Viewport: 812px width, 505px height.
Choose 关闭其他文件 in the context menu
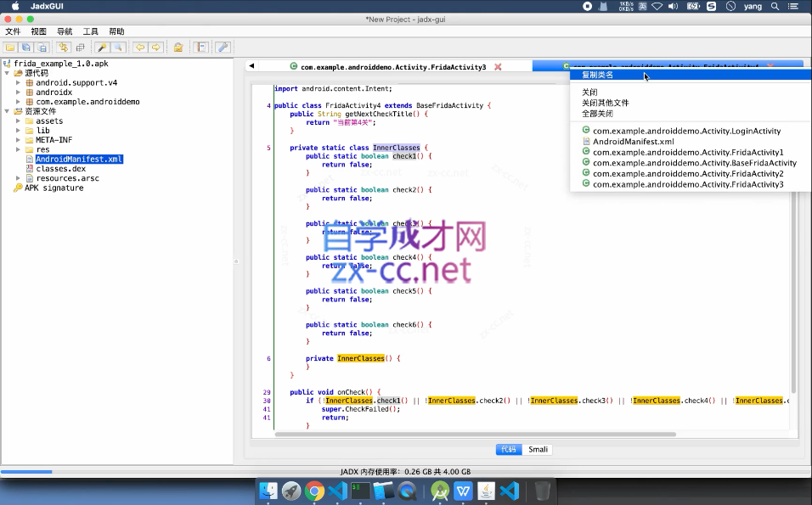tap(691, 103)
